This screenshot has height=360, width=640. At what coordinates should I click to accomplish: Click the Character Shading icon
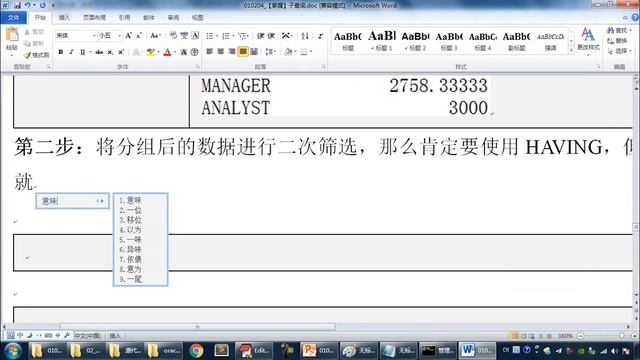click(x=184, y=52)
